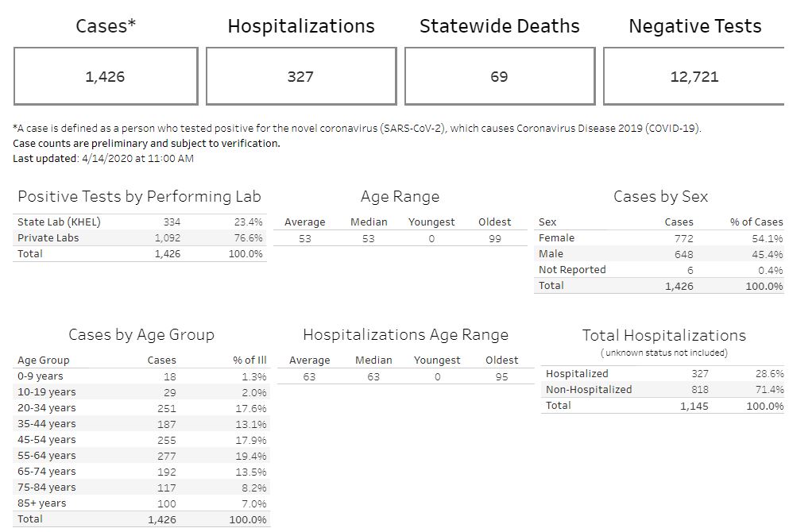Click the Hospitalized row in Total Hospitalizations

coord(577,374)
